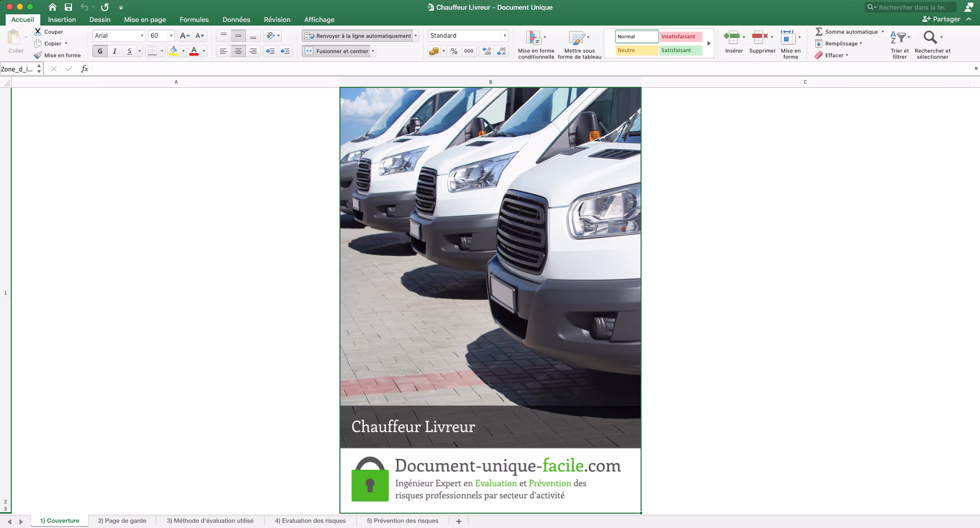Click the Mise en forme paintbrush

[x=57, y=55]
